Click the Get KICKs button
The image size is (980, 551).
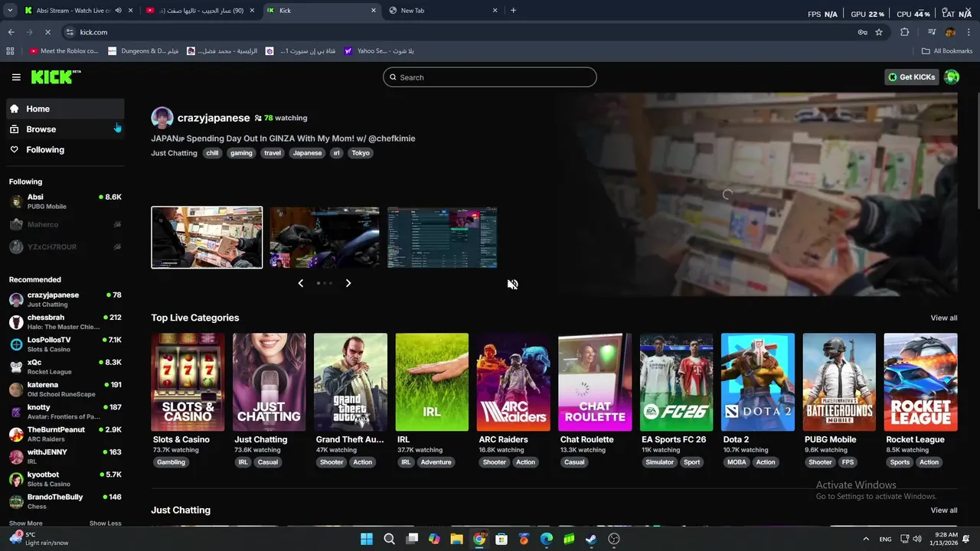click(911, 77)
